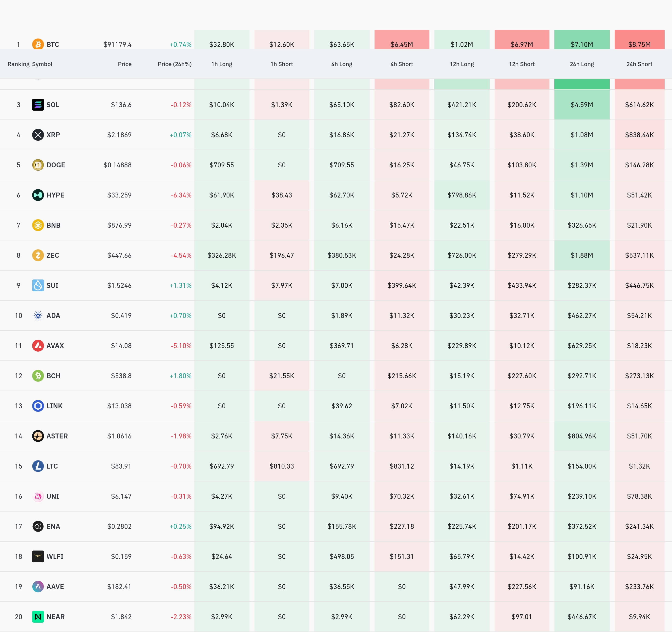
Task: Sort table by 1h Long header
Action: pyautogui.click(x=222, y=64)
